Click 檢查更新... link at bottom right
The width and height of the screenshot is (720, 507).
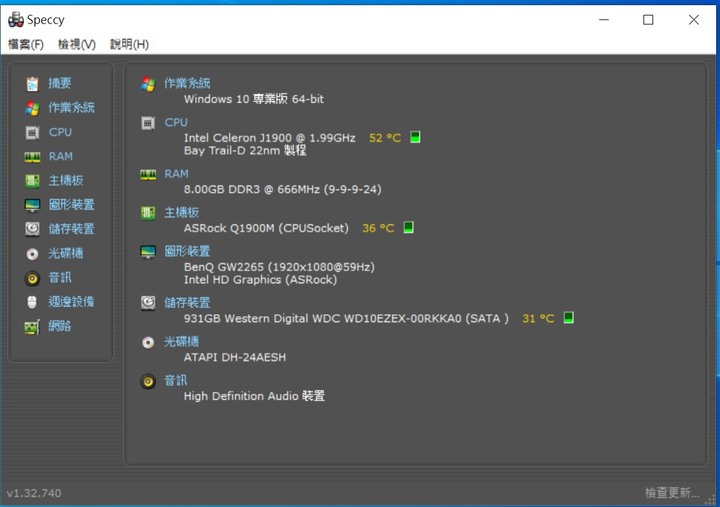click(672, 493)
